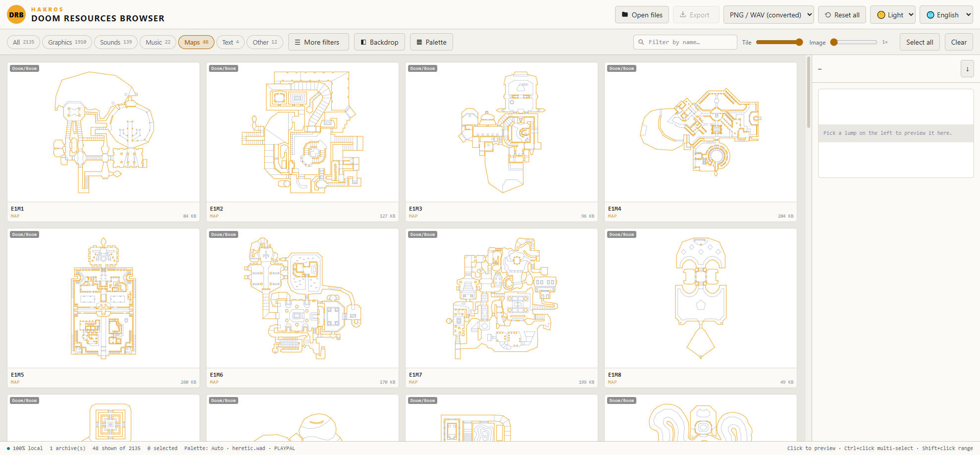Screen dimensions: 980x455
Task: Click Select all button
Action: [920, 42]
